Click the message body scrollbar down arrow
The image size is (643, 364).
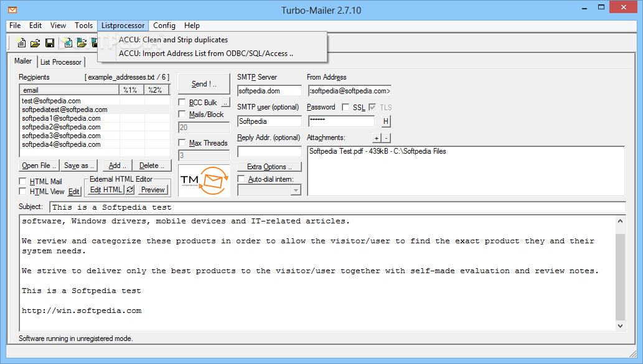620,326
